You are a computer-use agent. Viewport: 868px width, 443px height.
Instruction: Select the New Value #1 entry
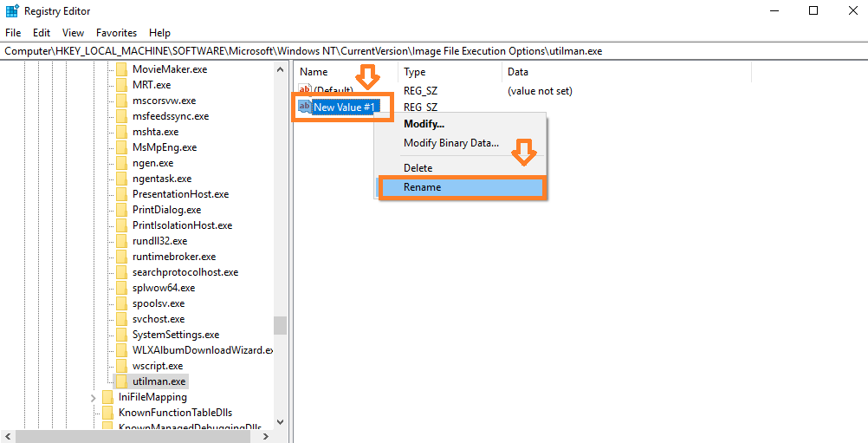[x=344, y=107]
